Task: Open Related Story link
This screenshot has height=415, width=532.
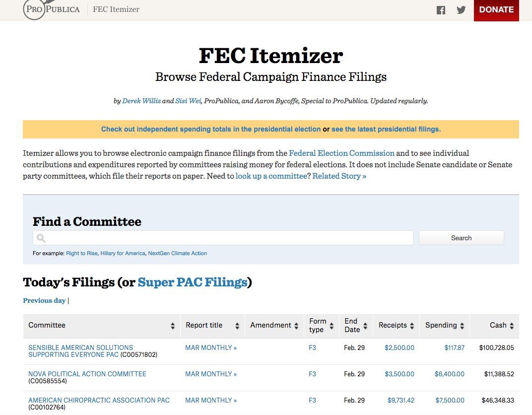Action: tap(339, 176)
